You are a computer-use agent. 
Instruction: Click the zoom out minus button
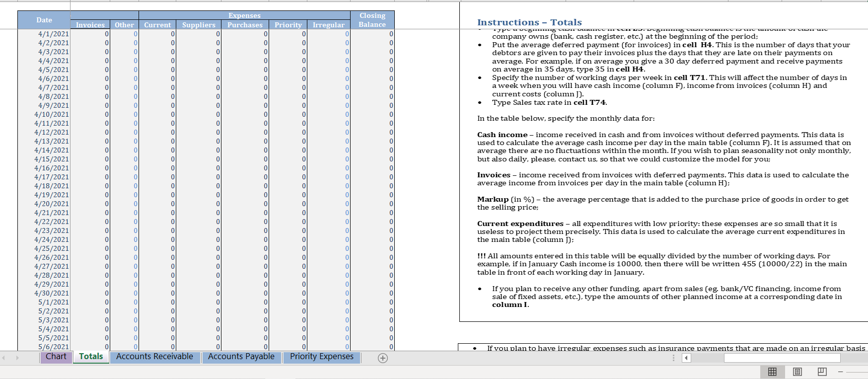pos(841,372)
